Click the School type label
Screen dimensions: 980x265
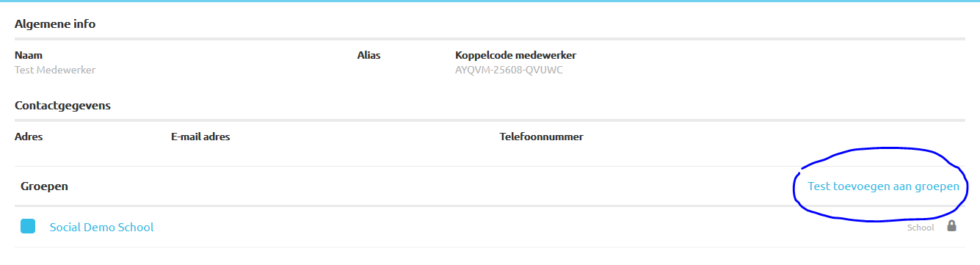(921, 228)
